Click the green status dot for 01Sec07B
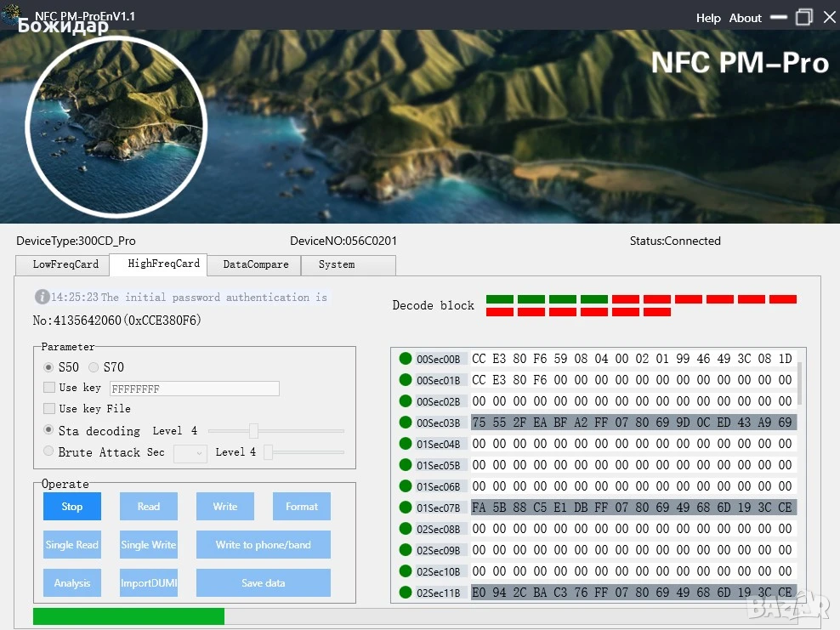This screenshot has height=630, width=840. click(406, 508)
